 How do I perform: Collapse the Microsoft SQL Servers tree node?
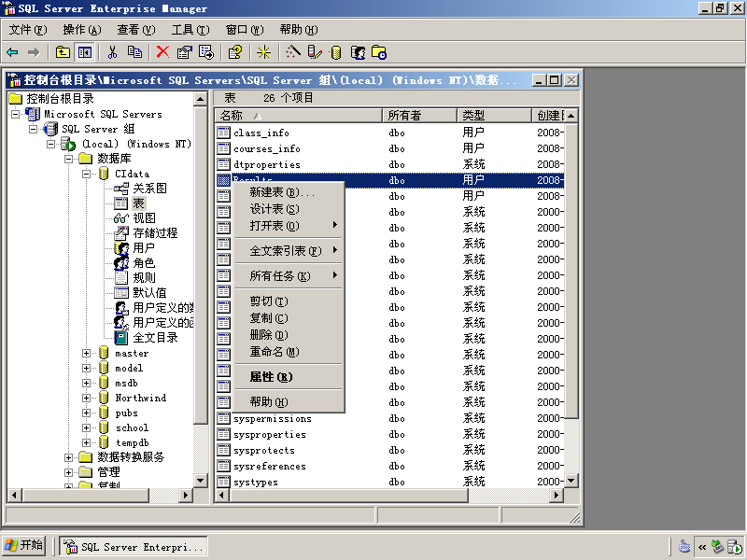tap(16, 114)
